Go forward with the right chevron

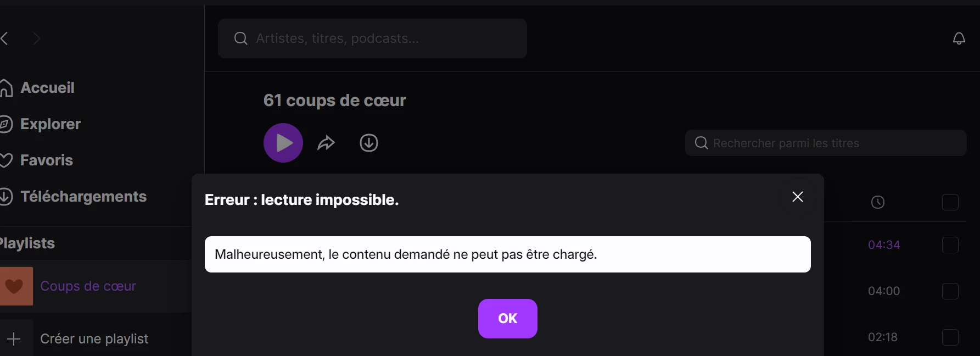[x=37, y=38]
